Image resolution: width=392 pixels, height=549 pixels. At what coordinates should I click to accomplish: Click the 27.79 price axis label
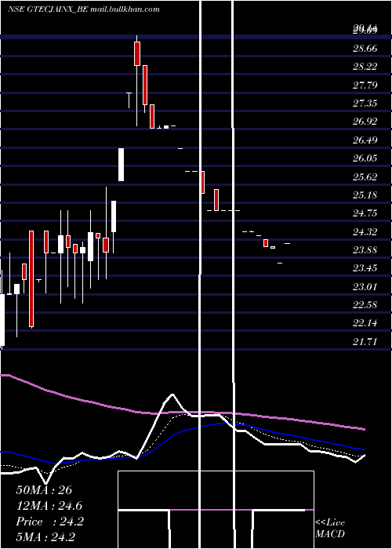[365, 85]
